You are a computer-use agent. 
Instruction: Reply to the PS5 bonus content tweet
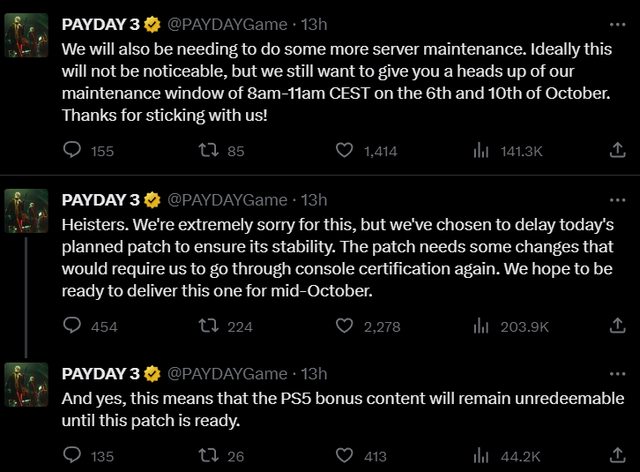pyautogui.click(x=72, y=457)
